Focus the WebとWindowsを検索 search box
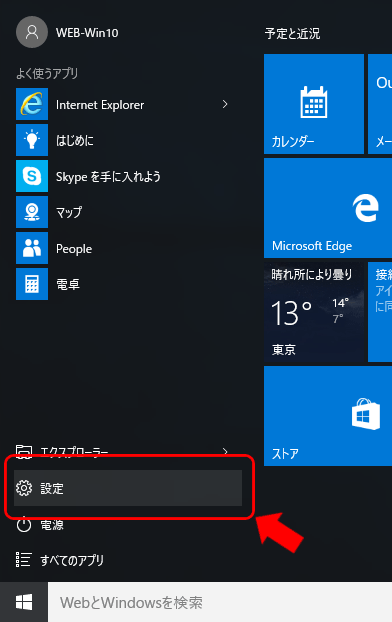This screenshot has width=392, height=622. [x=220, y=602]
